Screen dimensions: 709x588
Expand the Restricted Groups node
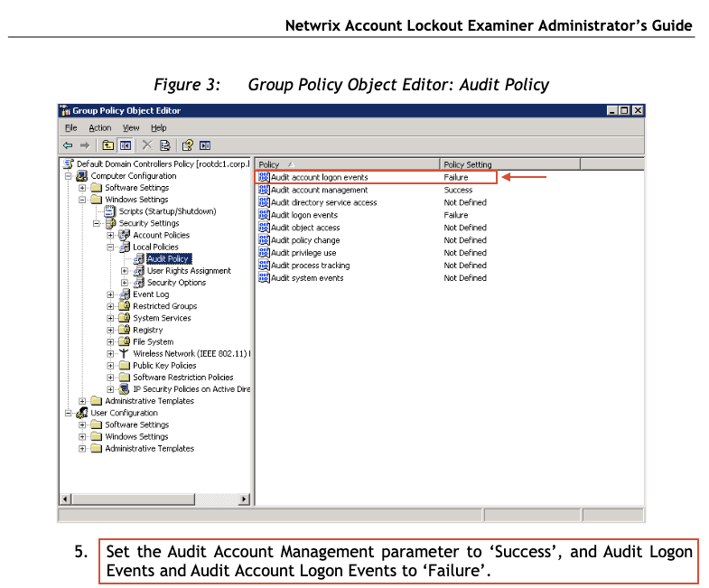pos(110,306)
